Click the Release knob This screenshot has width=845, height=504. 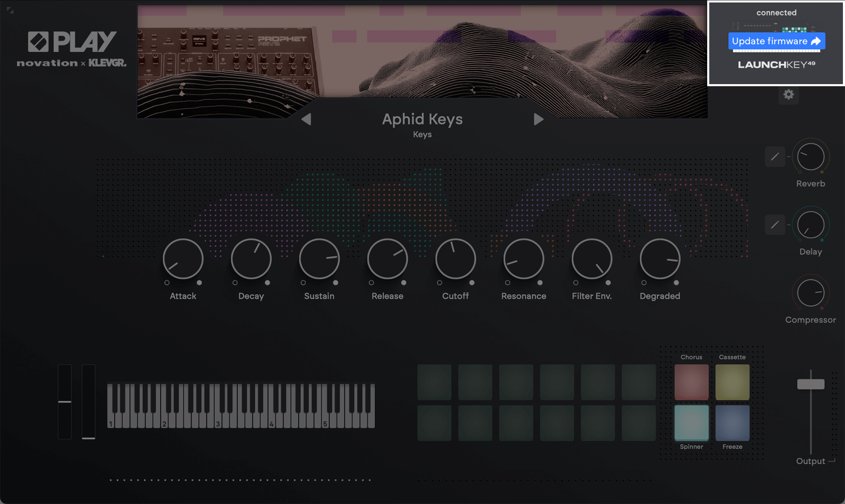[x=387, y=259]
